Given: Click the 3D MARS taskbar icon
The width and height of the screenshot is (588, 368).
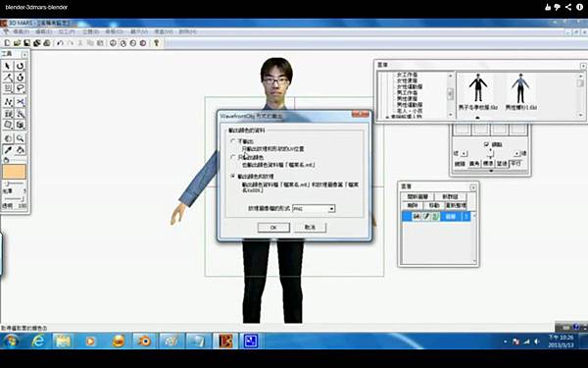Looking at the screenshot, I should 225,341.
